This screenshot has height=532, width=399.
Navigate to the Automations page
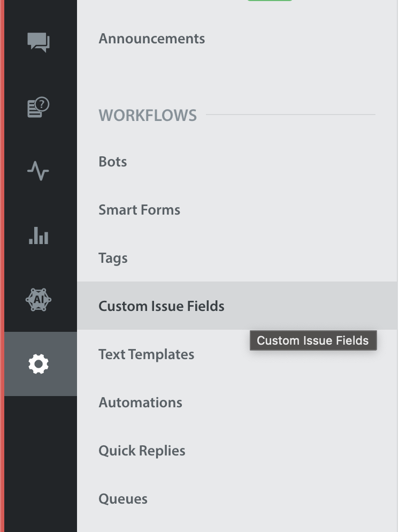(140, 402)
